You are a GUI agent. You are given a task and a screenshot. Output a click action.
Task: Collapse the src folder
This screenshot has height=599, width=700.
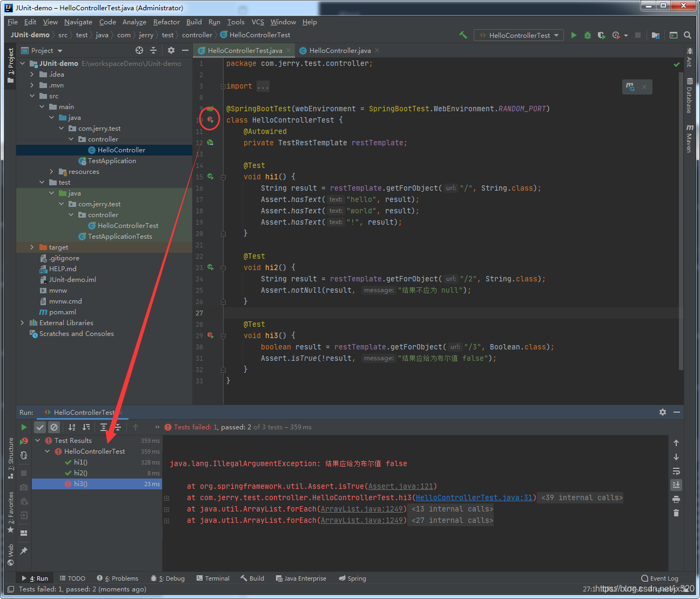(x=32, y=96)
